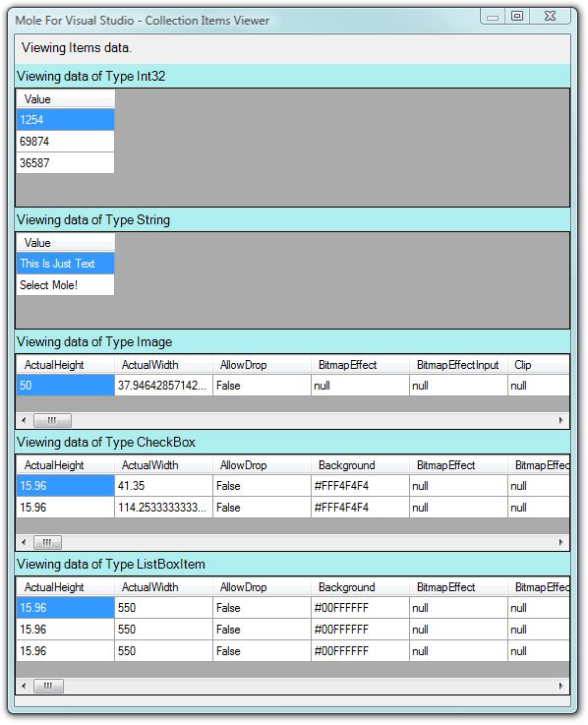The height and width of the screenshot is (725, 588).
Task: Click the BitmapEffectInput header in Image grid
Action: 457,365
